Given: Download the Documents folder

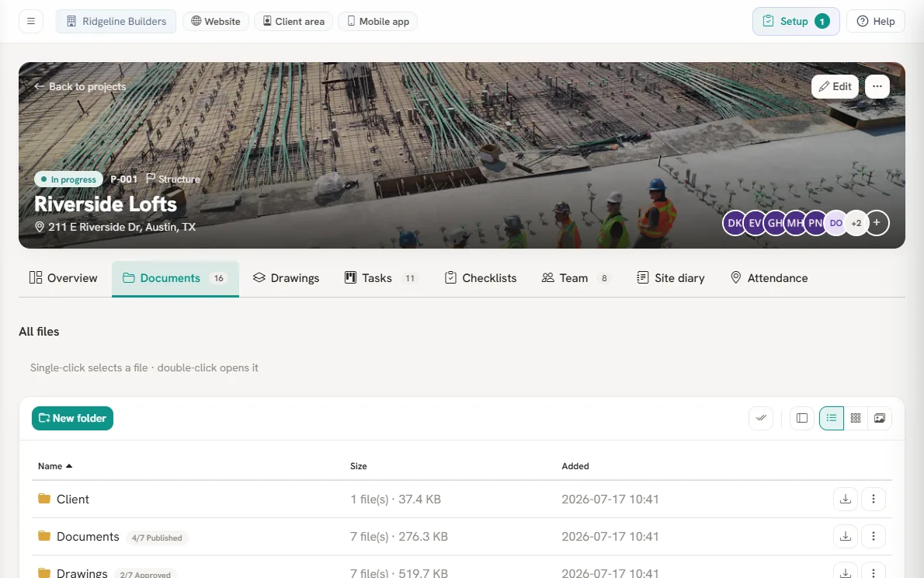Looking at the screenshot, I should [846, 536].
